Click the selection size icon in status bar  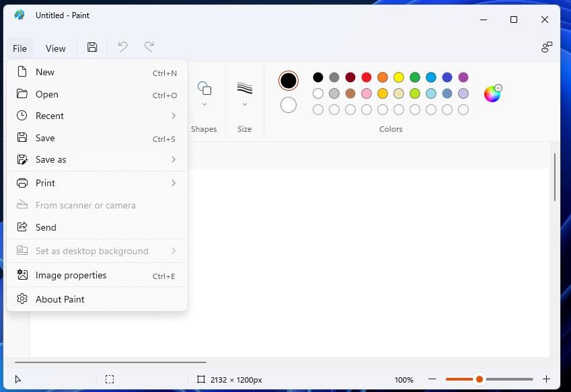[x=110, y=379]
